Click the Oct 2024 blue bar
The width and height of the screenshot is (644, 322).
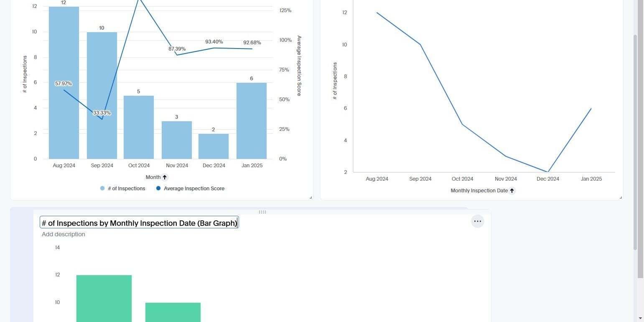[139, 128]
